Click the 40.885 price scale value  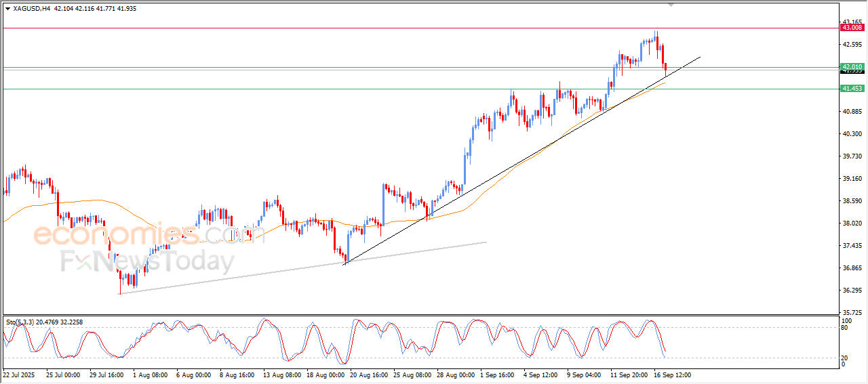[851, 112]
